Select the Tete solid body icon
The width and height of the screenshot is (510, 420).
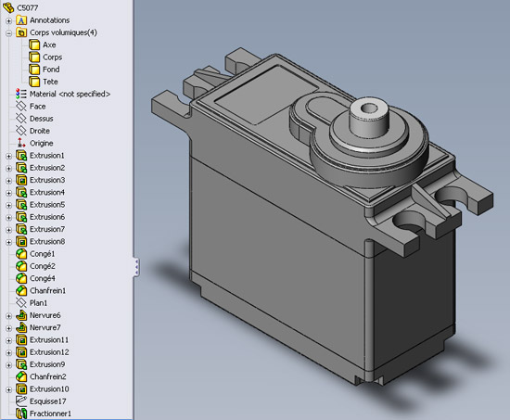point(34,82)
